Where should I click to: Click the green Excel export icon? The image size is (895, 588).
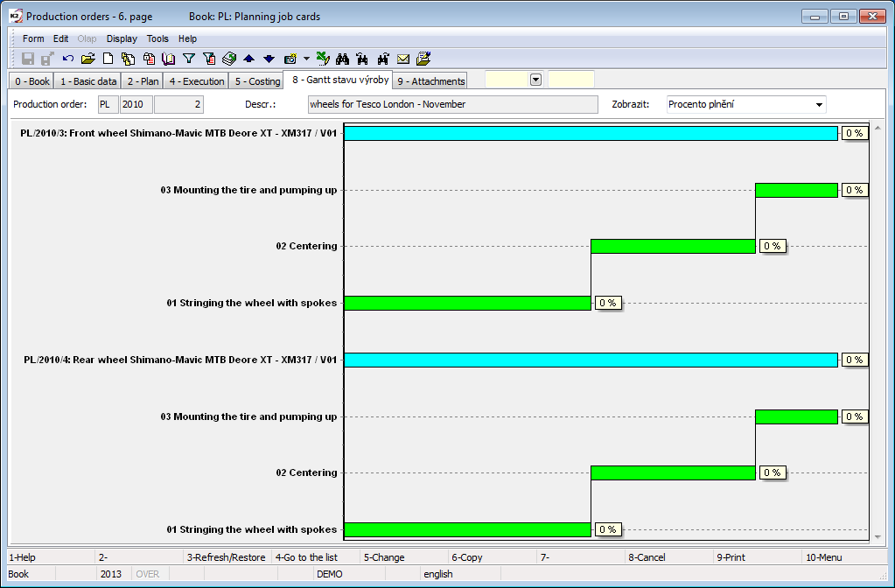coord(323,59)
